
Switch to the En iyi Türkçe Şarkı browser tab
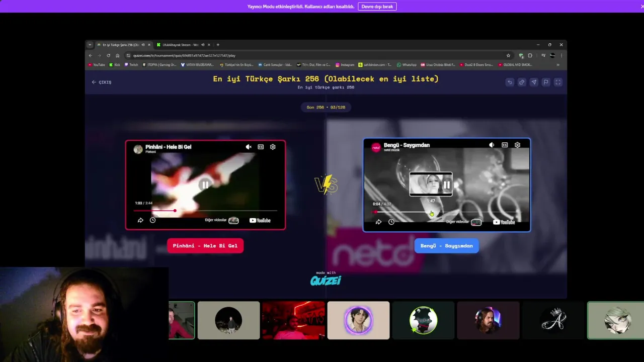[x=124, y=45]
